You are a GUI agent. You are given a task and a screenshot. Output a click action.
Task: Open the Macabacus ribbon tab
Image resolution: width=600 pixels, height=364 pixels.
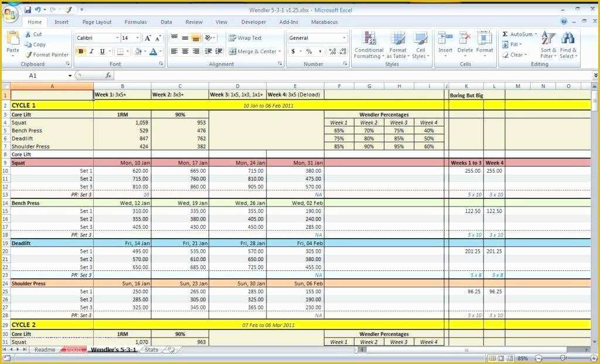[x=325, y=22]
